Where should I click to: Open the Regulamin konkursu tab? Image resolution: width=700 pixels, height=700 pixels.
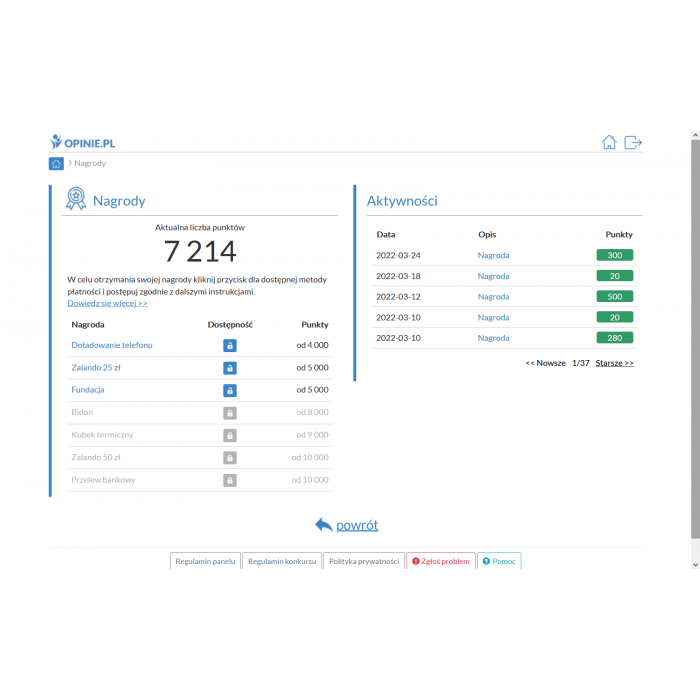click(x=282, y=561)
